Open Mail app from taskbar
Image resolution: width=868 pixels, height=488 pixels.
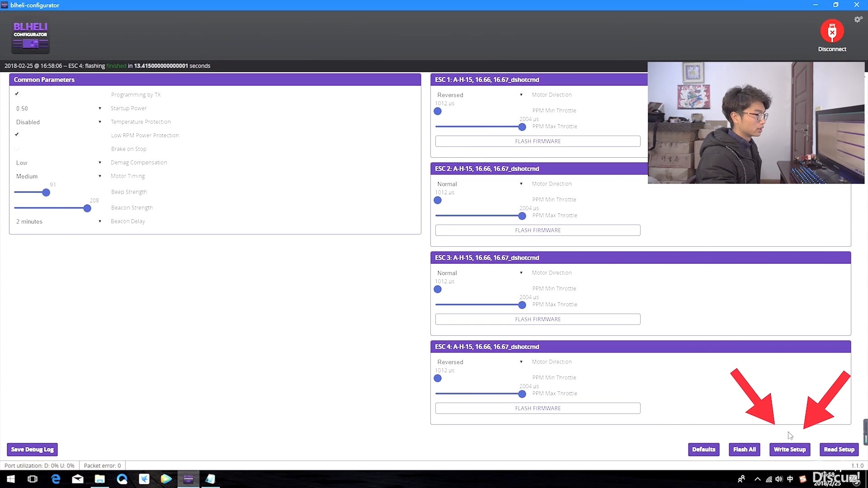click(x=78, y=479)
